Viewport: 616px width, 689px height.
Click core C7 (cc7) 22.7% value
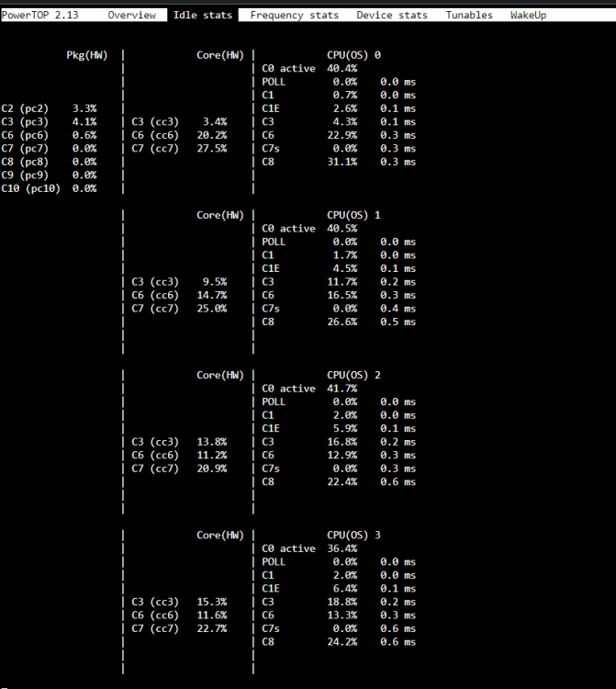[x=212, y=628]
